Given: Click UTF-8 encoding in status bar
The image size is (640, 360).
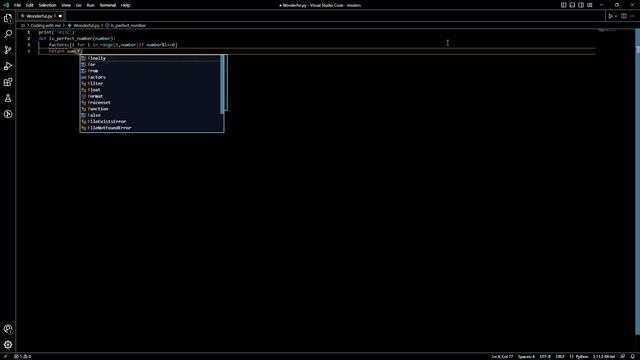Looking at the screenshot, I should 545,356.
